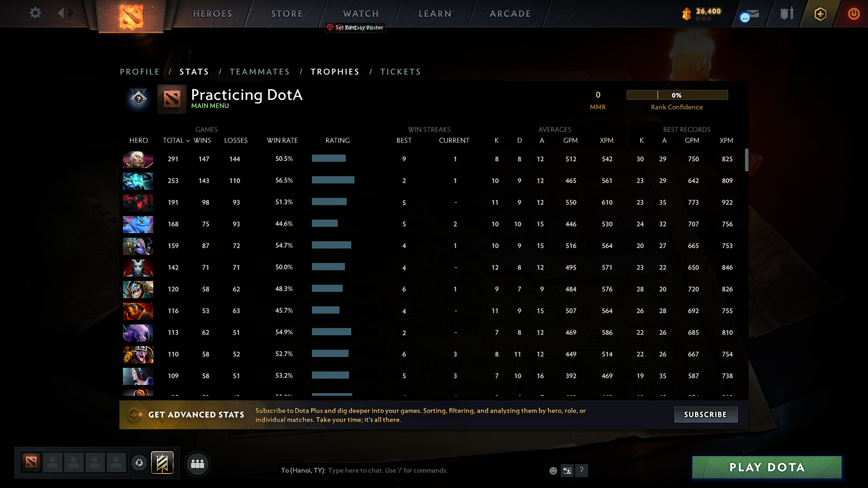Viewport: 868px width, 488px height.
Task: Open the Total games sort dropdown
Action: click(176, 141)
